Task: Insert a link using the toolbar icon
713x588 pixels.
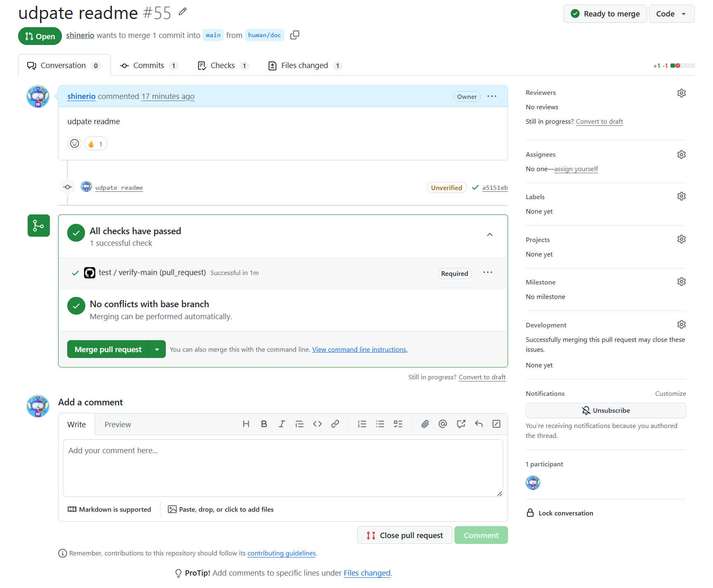Action: pyautogui.click(x=335, y=424)
